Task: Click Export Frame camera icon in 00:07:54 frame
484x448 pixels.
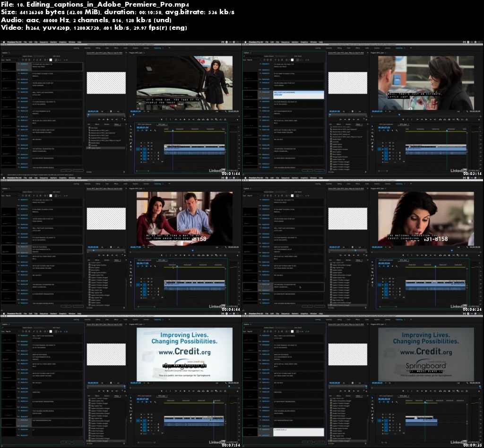Action: [208, 391]
